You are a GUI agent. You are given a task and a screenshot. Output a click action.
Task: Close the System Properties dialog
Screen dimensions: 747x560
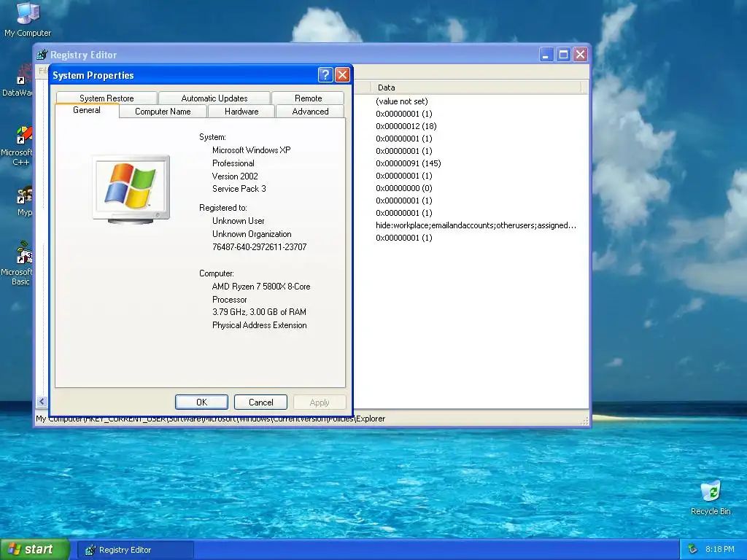[x=343, y=75]
